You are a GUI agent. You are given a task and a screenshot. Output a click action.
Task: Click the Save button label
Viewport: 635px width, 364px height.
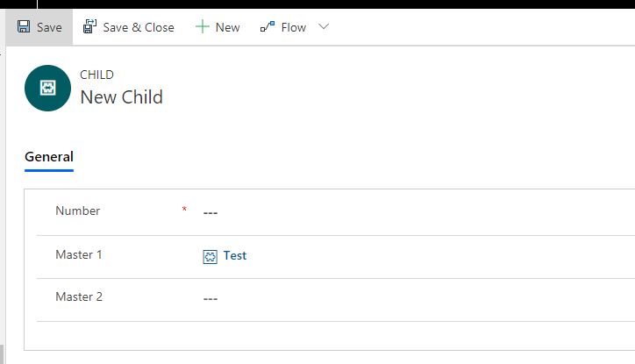coord(49,27)
